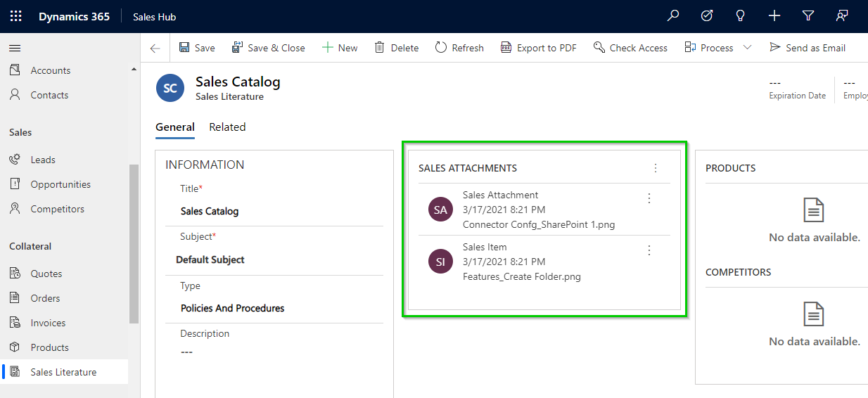
Task: Click Export to PDF
Action: 538,48
